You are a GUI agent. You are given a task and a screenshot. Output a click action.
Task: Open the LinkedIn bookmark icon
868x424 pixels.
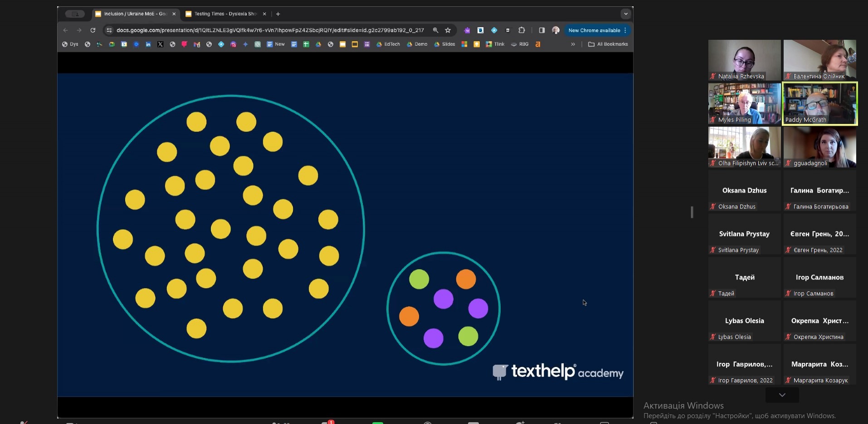pos(148,44)
